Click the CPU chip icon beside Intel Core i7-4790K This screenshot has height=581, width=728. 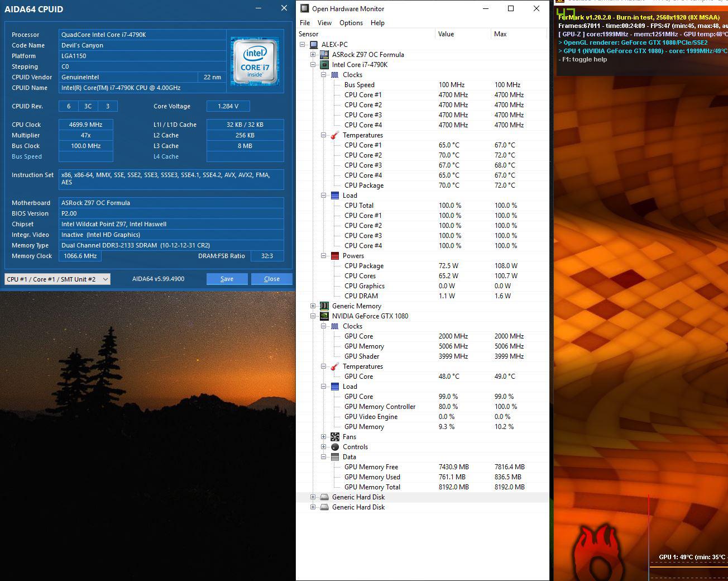tap(324, 65)
